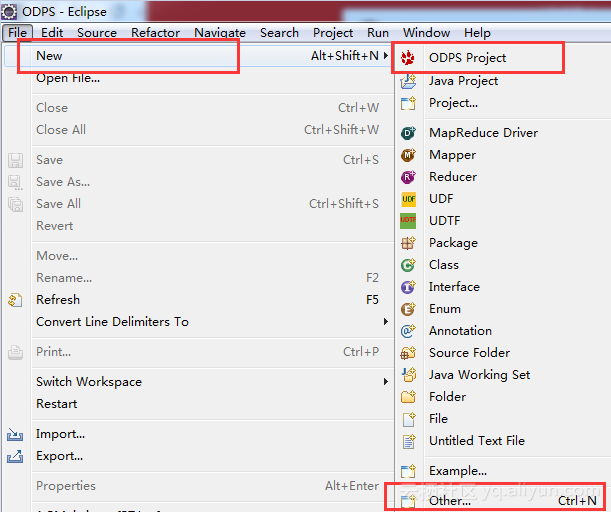
Task: Click the Annotation @ icon
Action: click(408, 331)
